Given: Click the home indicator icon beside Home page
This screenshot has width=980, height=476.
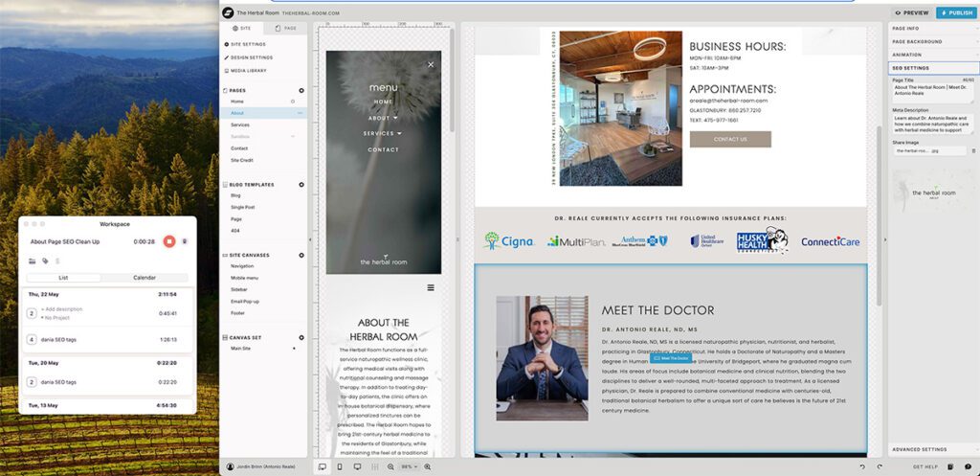Looking at the screenshot, I should [293, 102].
